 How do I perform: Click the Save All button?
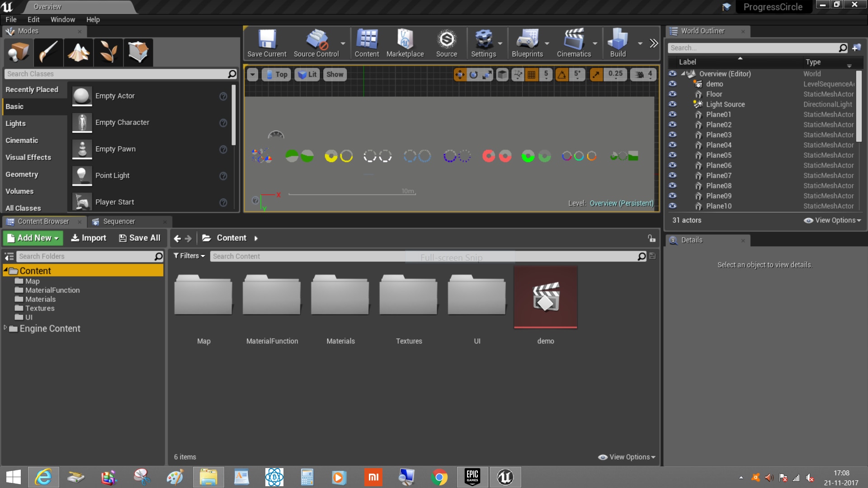[139, 238]
